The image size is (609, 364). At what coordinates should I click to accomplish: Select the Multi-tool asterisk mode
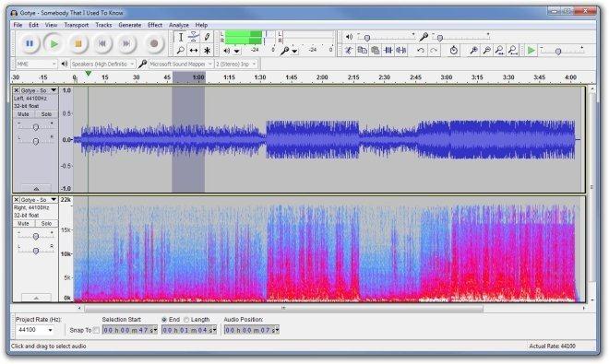pos(207,51)
